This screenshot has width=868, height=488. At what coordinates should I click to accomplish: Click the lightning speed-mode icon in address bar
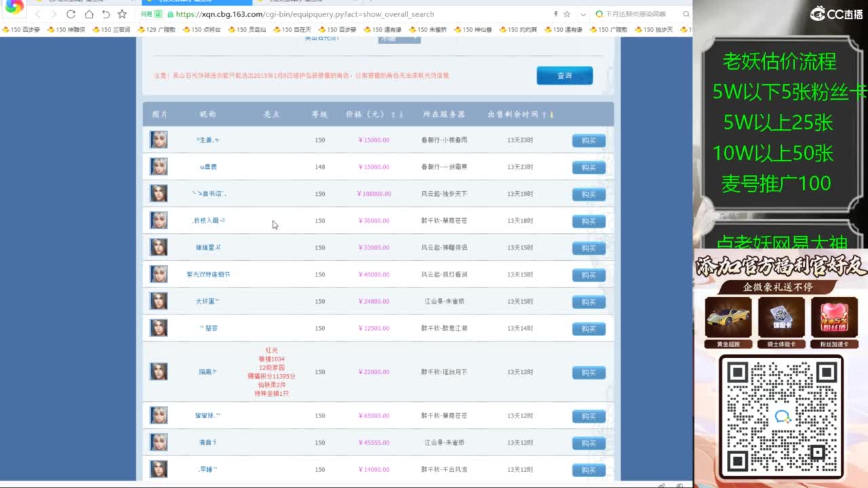(556, 14)
